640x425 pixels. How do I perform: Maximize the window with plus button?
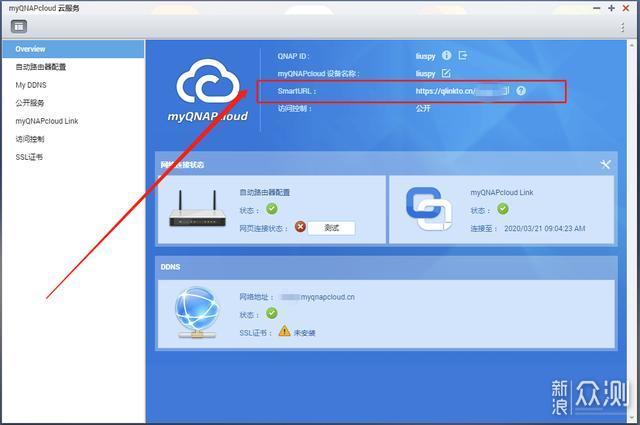611,8
